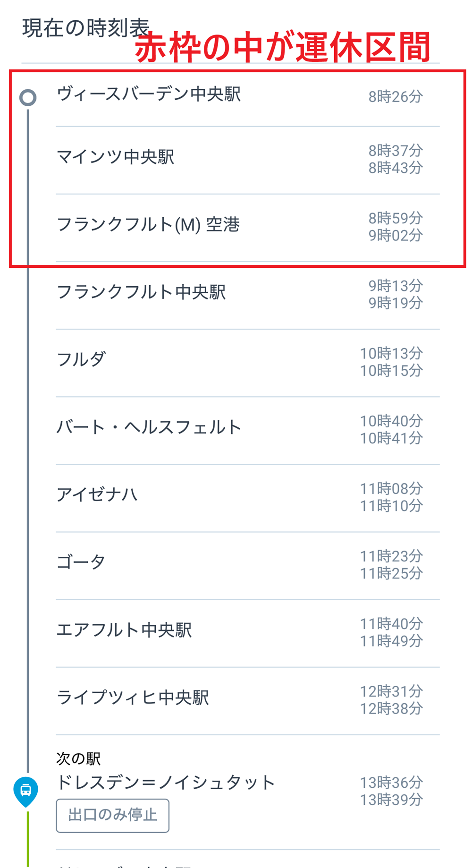Click the red 赤枠の中が運休区間 annotation
The image size is (472, 868).
tap(283, 48)
